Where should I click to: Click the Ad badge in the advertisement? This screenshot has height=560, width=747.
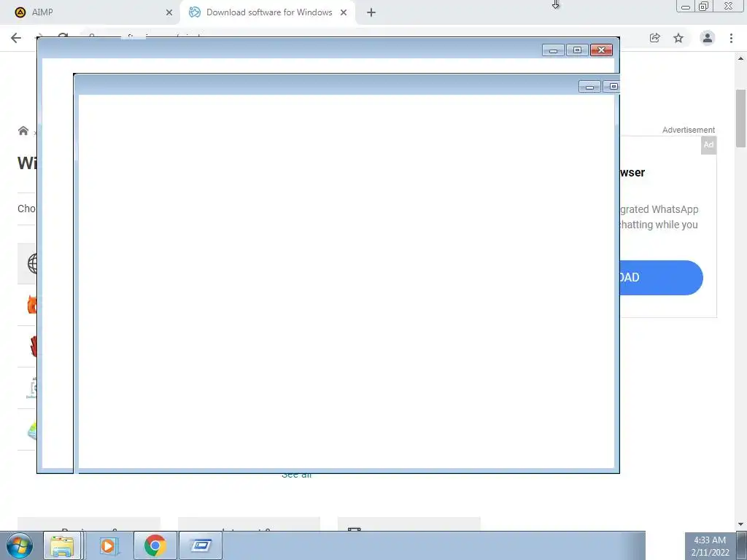708,145
